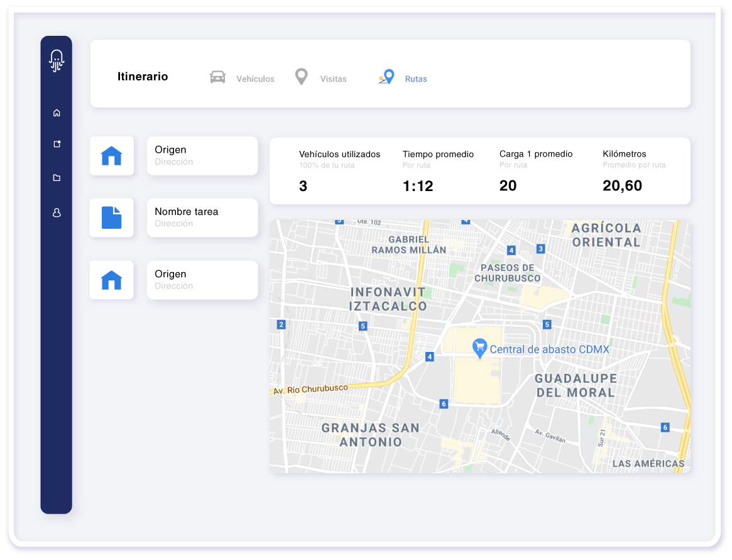Click the Av. Gavilán street label
The image size is (732, 560).
pyautogui.click(x=550, y=436)
